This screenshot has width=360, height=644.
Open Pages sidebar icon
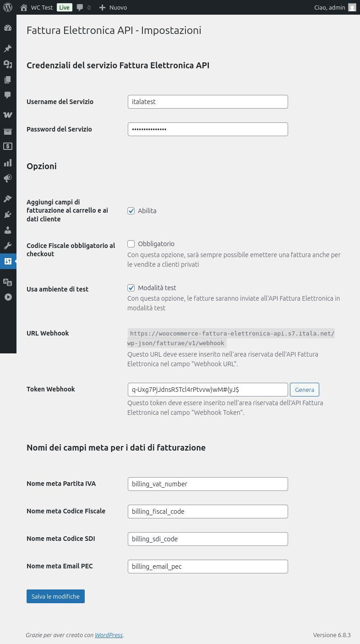[7, 80]
